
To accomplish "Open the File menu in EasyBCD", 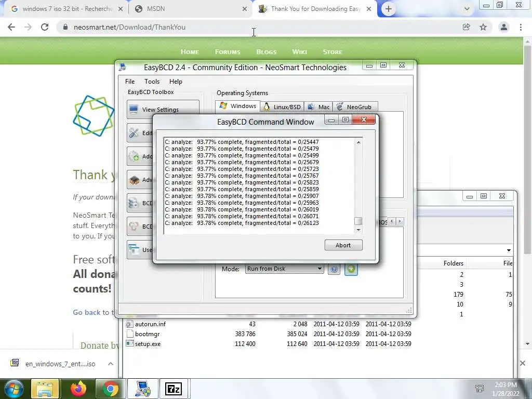I will point(129,82).
